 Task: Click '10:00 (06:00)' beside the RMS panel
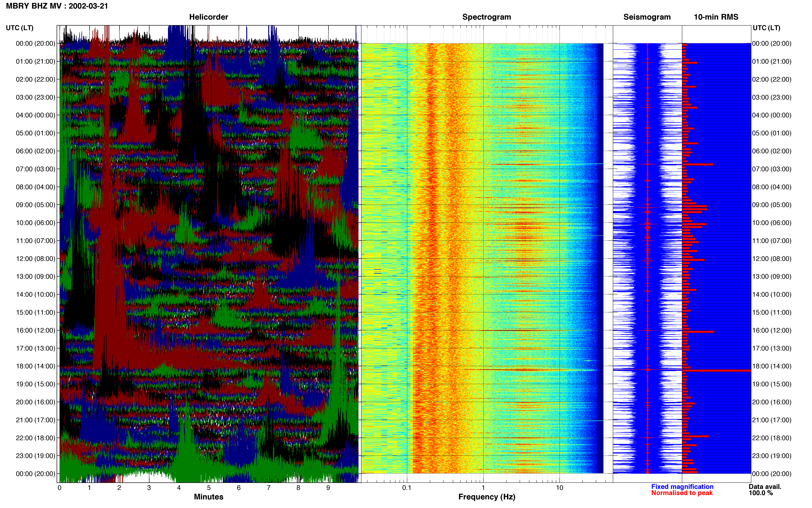[x=772, y=223]
